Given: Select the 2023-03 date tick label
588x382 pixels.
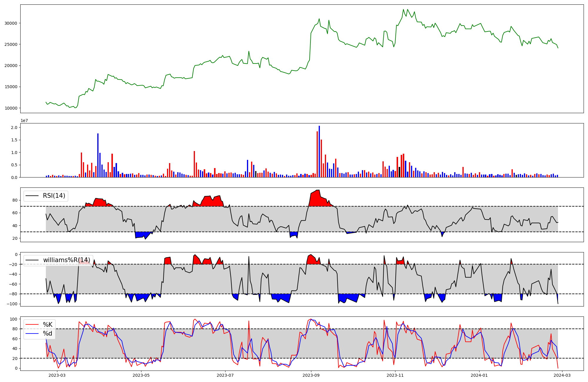Looking at the screenshot, I should tap(57, 375).
